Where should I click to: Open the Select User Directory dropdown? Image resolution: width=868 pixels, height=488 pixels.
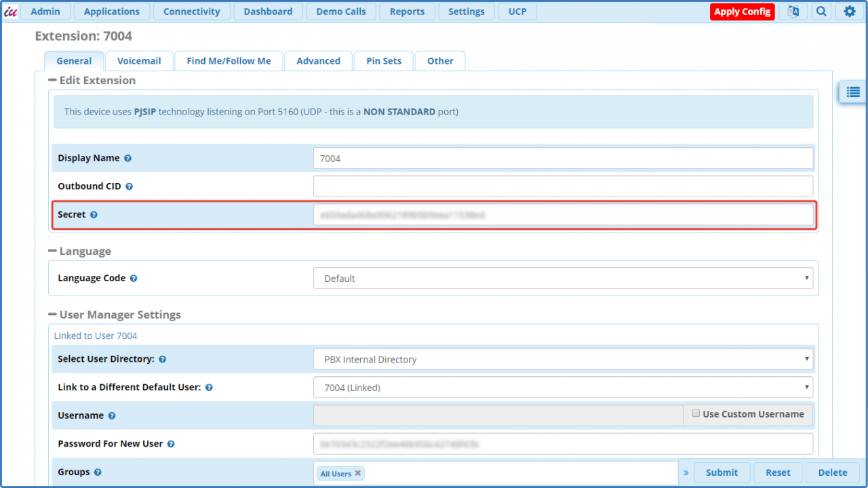click(563, 359)
